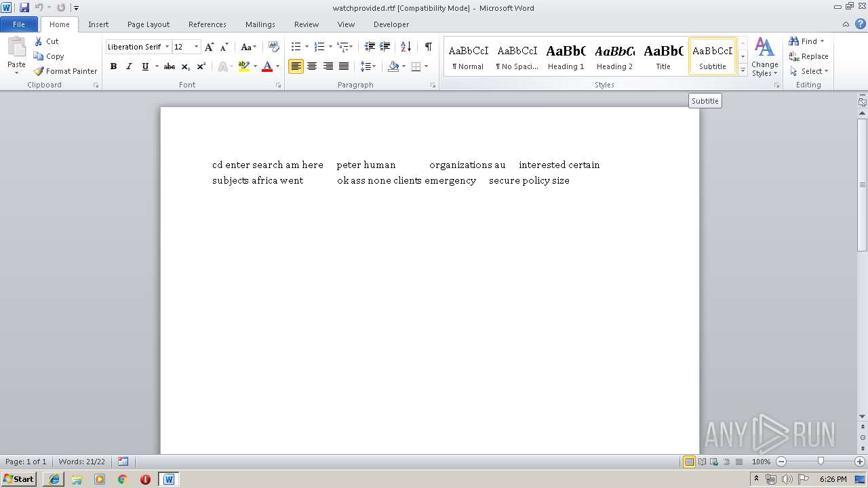The image size is (868, 488).
Task: Click the Increase Indent icon
Action: click(385, 47)
